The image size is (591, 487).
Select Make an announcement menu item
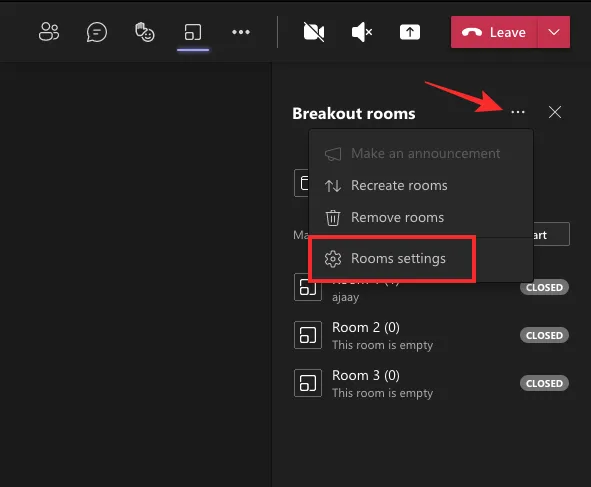point(421,153)
